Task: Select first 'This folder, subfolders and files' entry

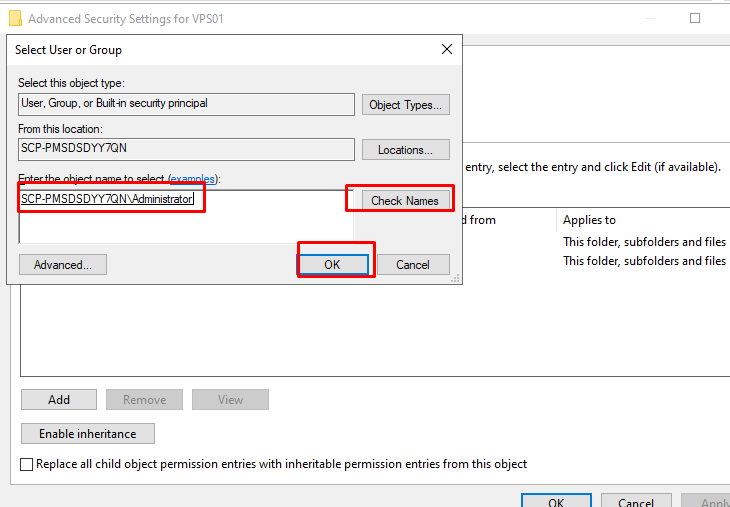Action: click(644, 242)
